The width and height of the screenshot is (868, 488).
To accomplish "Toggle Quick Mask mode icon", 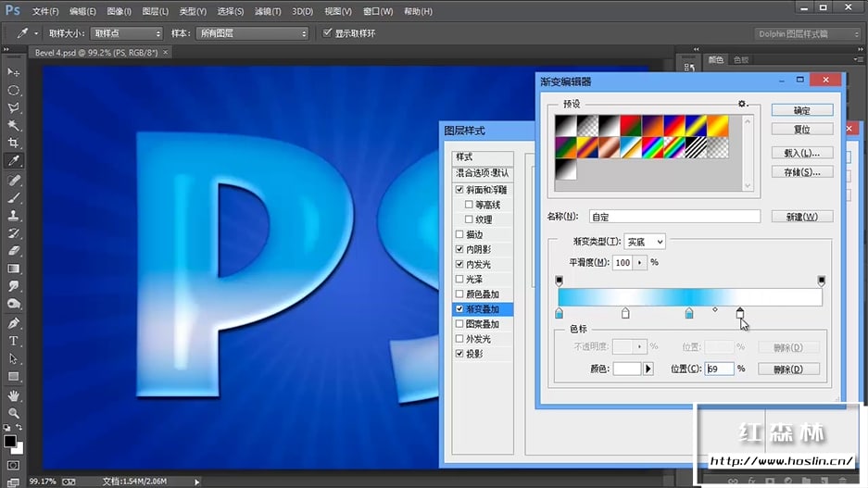I will click(13, 466).
